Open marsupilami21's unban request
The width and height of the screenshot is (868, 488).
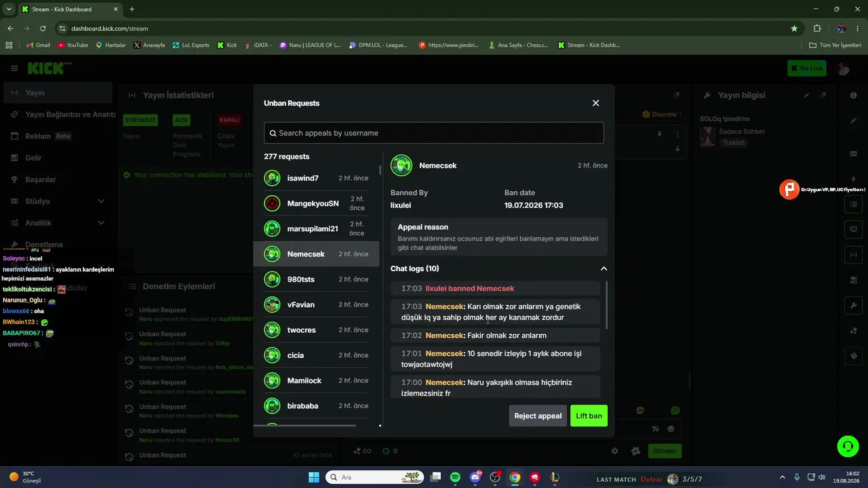[x=316, y=228]
